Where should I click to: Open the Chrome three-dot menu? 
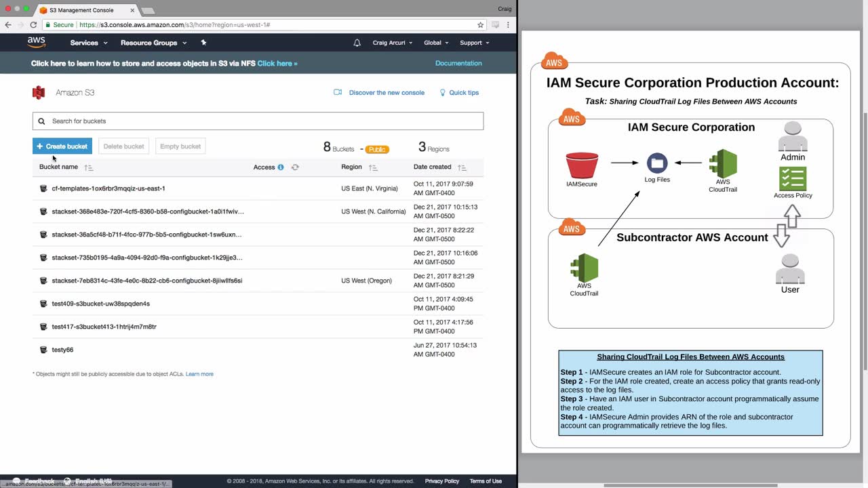(508, 25)
